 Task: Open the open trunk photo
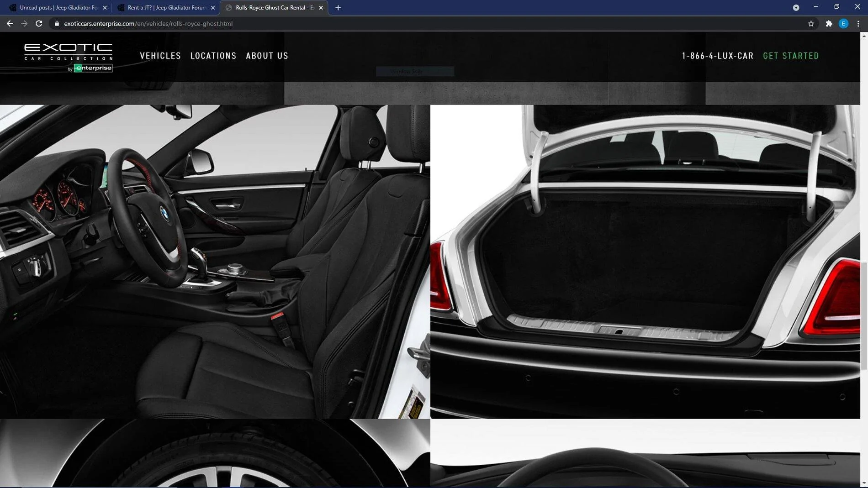click(x=645, y=262)
